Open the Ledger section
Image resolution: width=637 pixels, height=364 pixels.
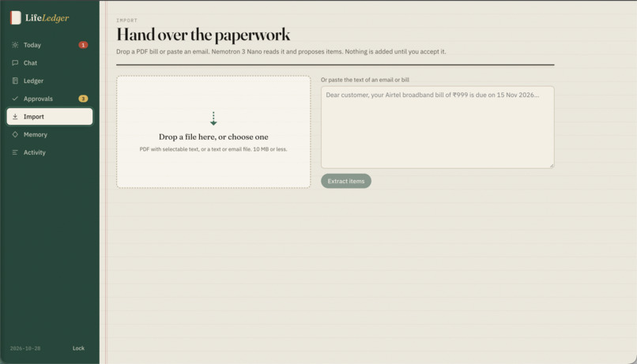[50, 81]
